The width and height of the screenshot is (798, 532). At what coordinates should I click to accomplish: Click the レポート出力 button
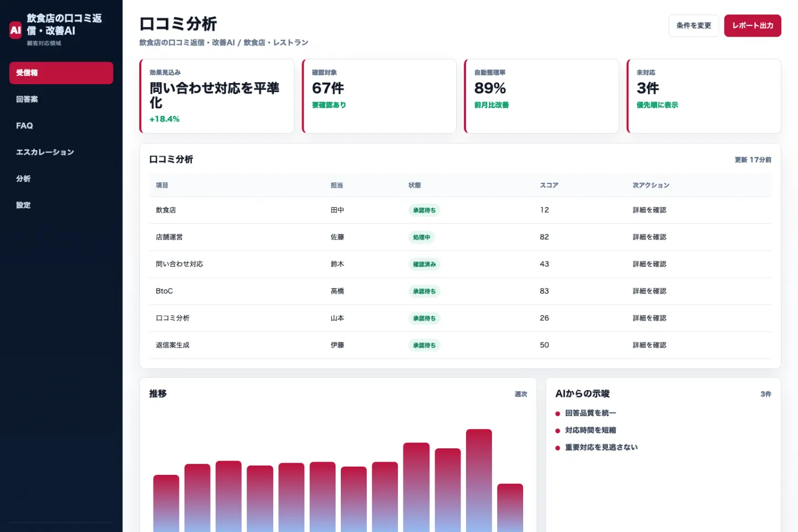point(753,25)
